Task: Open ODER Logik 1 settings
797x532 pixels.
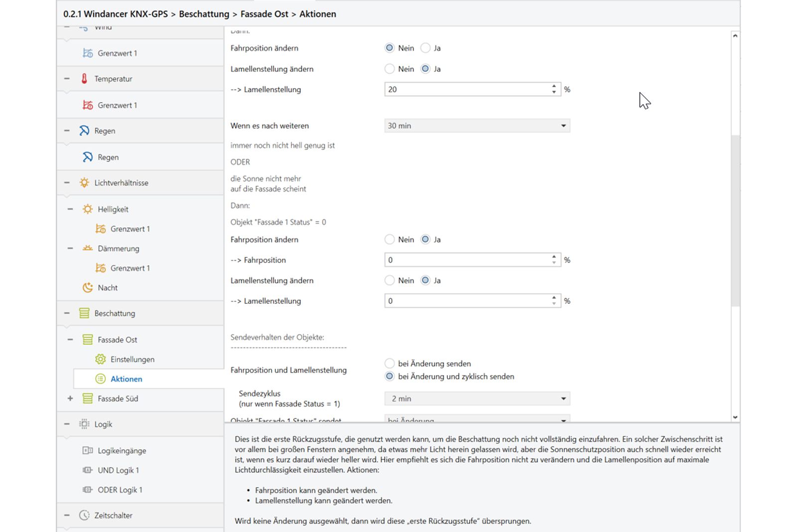Action: 120,490
